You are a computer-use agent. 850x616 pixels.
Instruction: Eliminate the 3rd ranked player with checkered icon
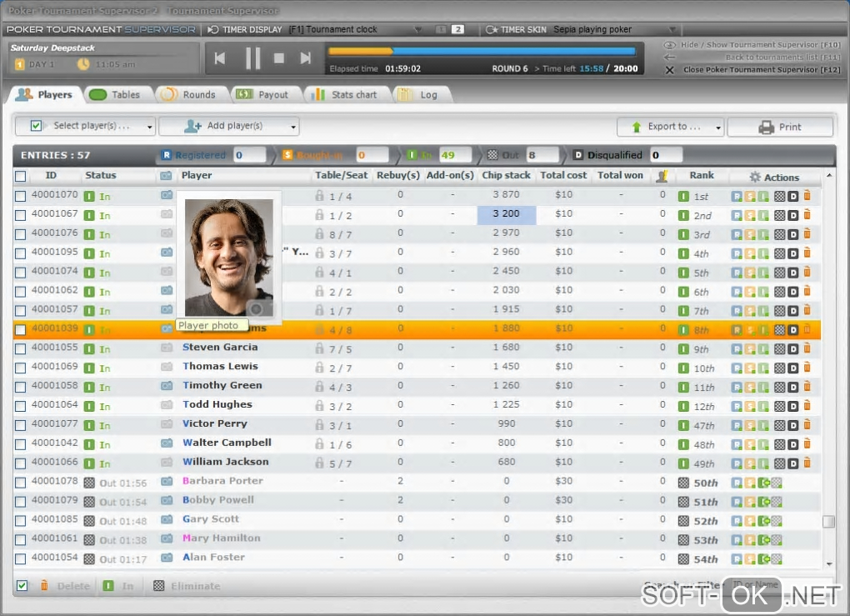(779, 234)
